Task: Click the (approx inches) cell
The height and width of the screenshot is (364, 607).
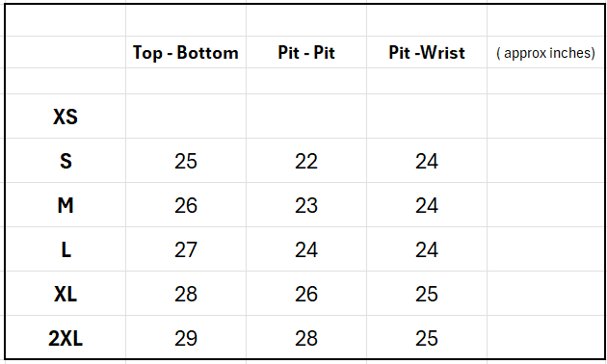Action: 545,52
